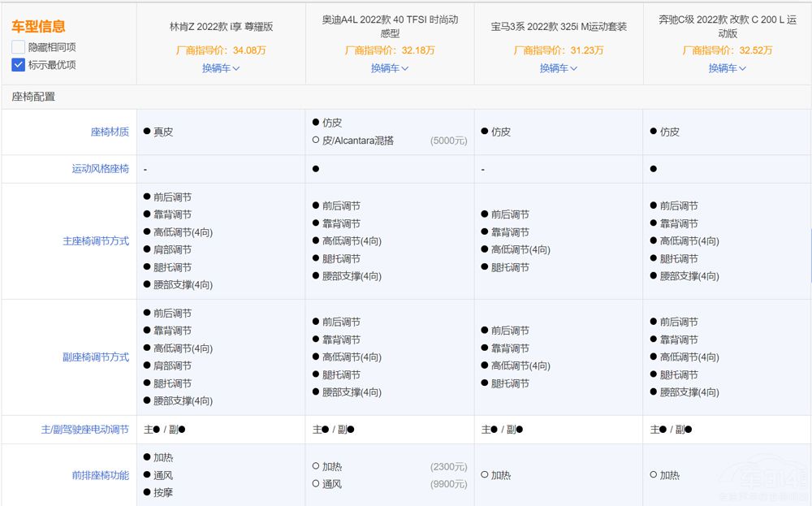This screenshot has width=812, height=506.
Task: Select optional 皮/Alcantara混搭 circle for Audi
Action: click(x=316, y=141)
